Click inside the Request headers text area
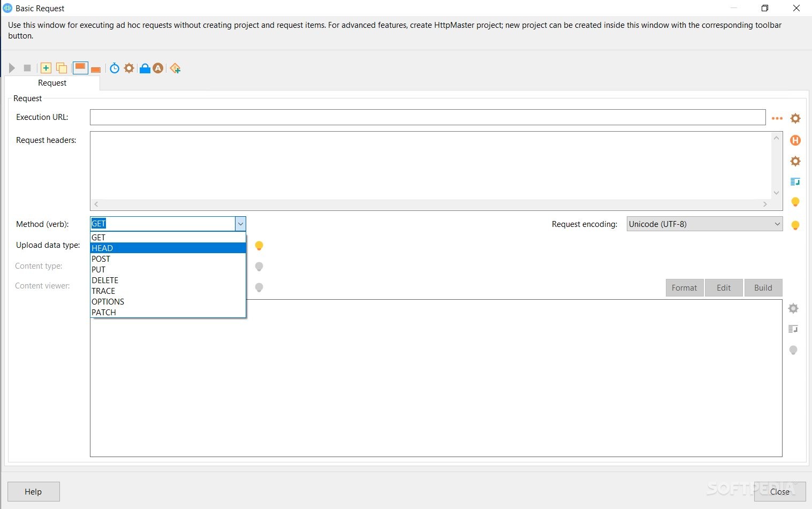 tap(430, 165)
